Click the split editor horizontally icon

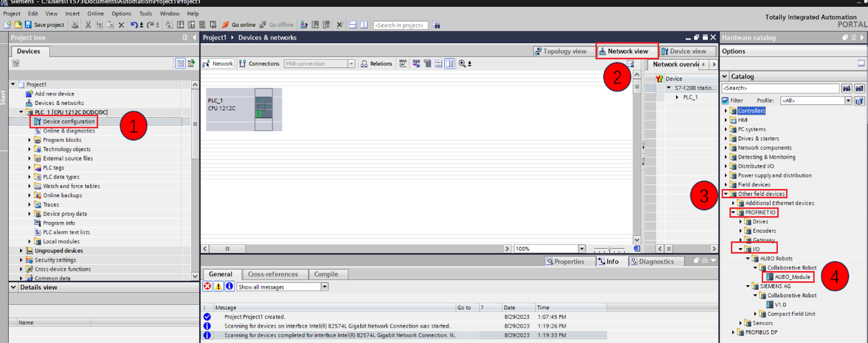(353, 25)
